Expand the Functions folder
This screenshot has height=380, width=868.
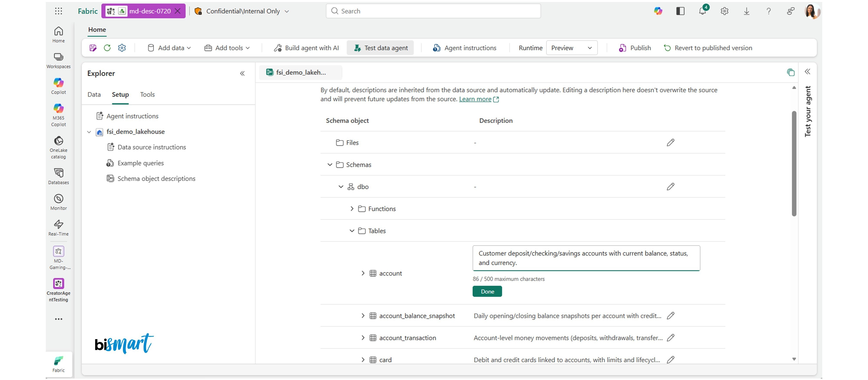coord(352,209)
